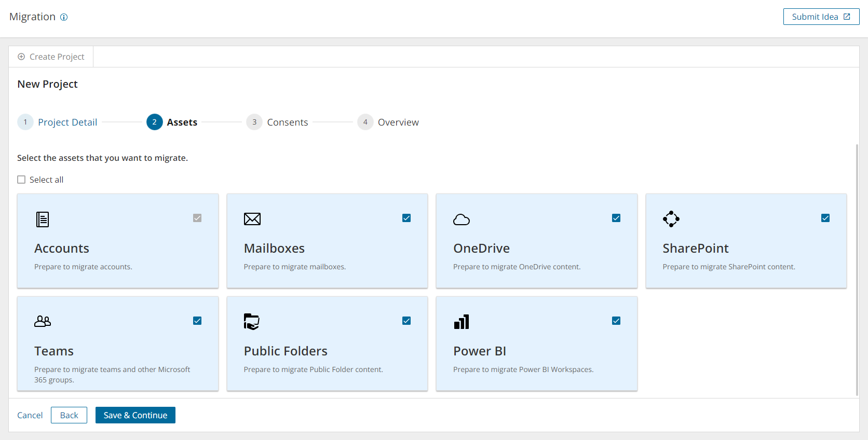Viewport: 868px width, 440px height.
Task: Click the Accounts document icon
Action: pyautogui.click(x=43, y=219)
